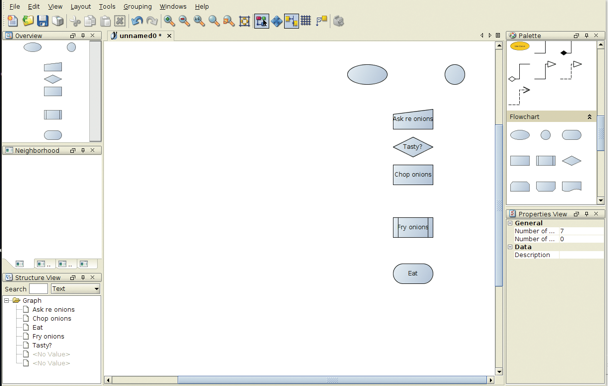This screenshot has height=386, width=608.
Task: Collapse the Data properties section
Action: pyautogui.click(x=510, y=247)
